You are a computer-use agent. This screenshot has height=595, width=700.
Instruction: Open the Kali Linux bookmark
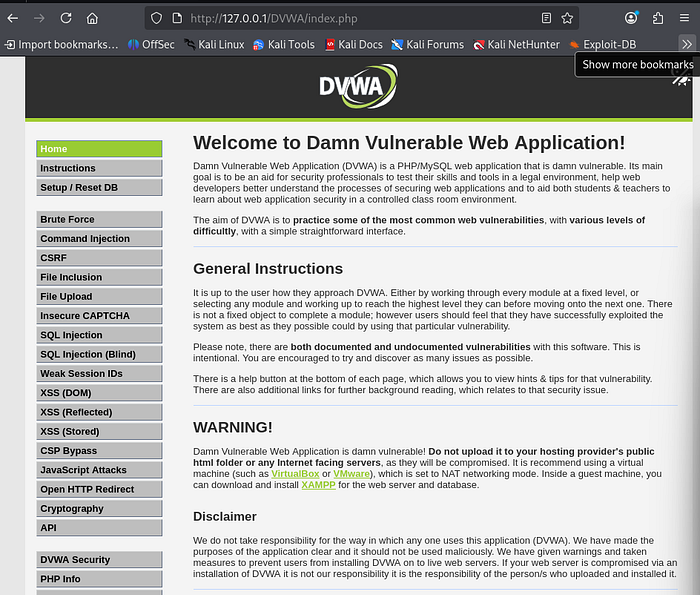pos(215,45)
